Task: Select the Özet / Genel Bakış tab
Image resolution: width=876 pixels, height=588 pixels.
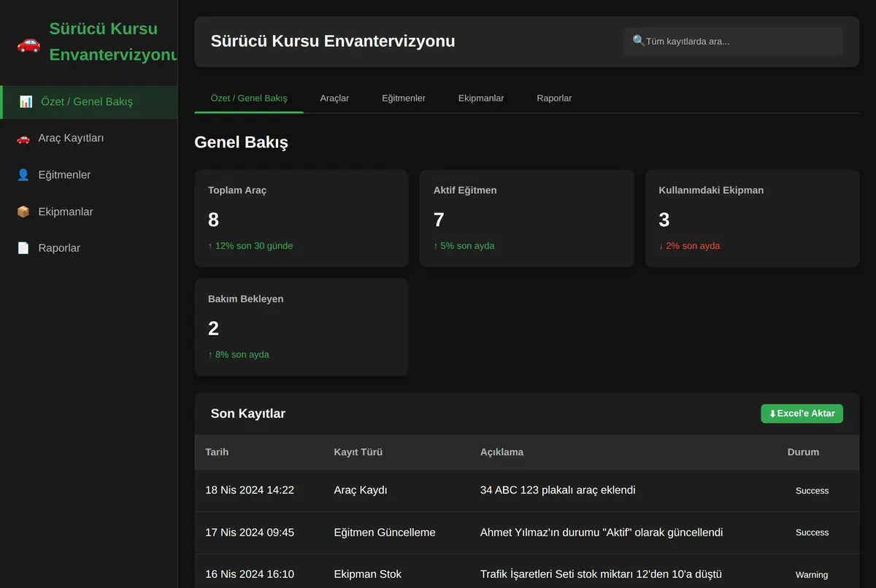Action: pyautogui.click(x=249, y=98)
